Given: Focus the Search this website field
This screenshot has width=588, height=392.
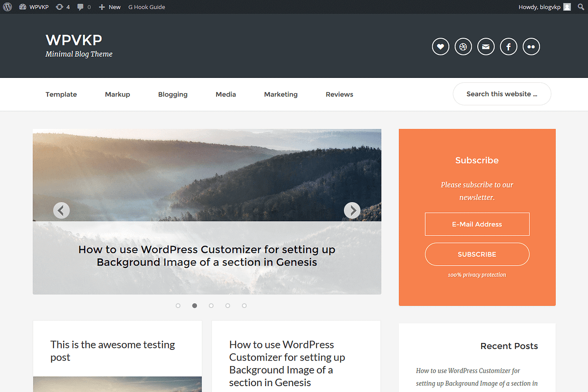Looking at the screenshot, I should (502, 94).
